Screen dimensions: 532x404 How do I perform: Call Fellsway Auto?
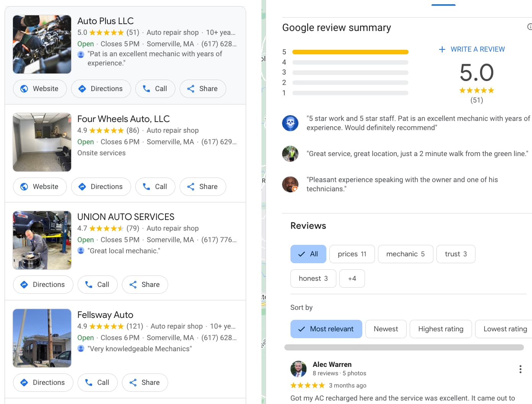[x=97, y=383]
